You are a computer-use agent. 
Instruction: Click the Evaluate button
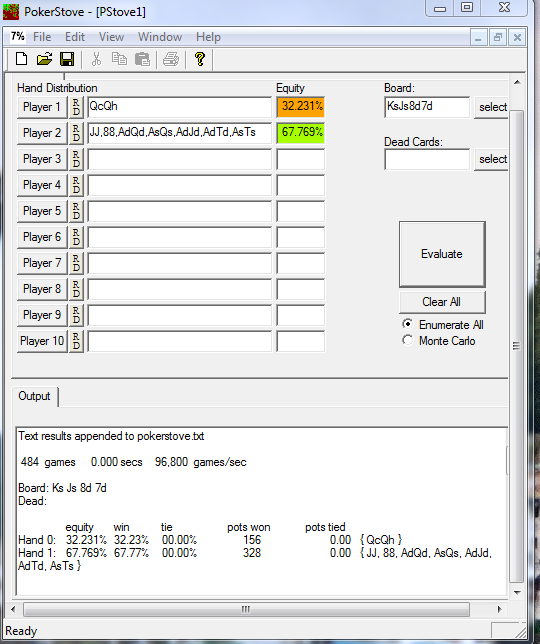(x=442, y=254)
